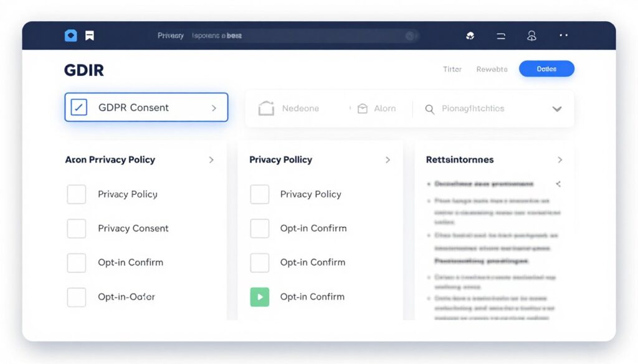
Task: Open the Tiiter tab
Action: click(452, 68)
